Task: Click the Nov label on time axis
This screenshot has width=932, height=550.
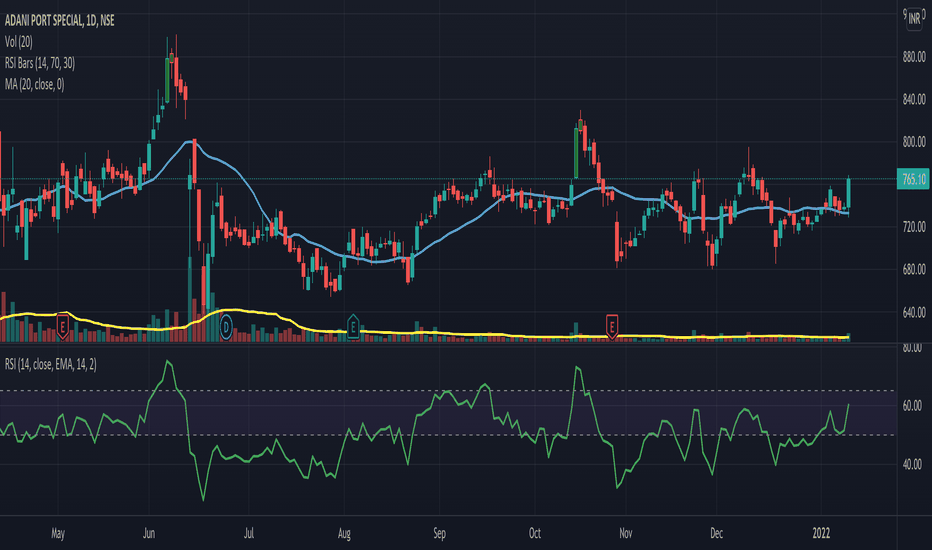Action: click(625, 533)
